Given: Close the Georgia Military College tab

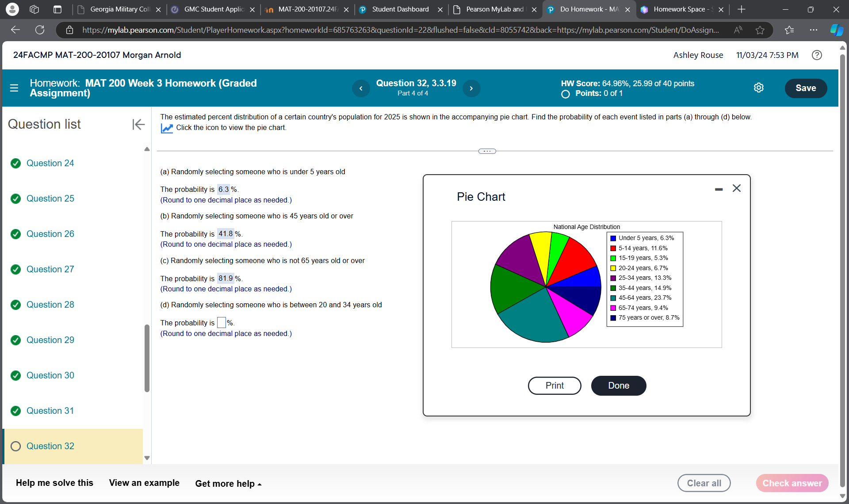Looking at the screenshot, I should (158, 9).
